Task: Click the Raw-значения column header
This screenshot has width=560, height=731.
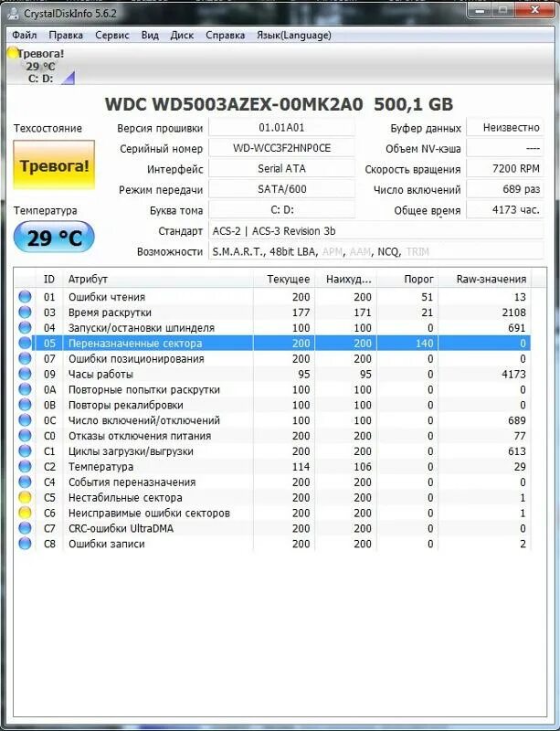Action: [485, 280]
